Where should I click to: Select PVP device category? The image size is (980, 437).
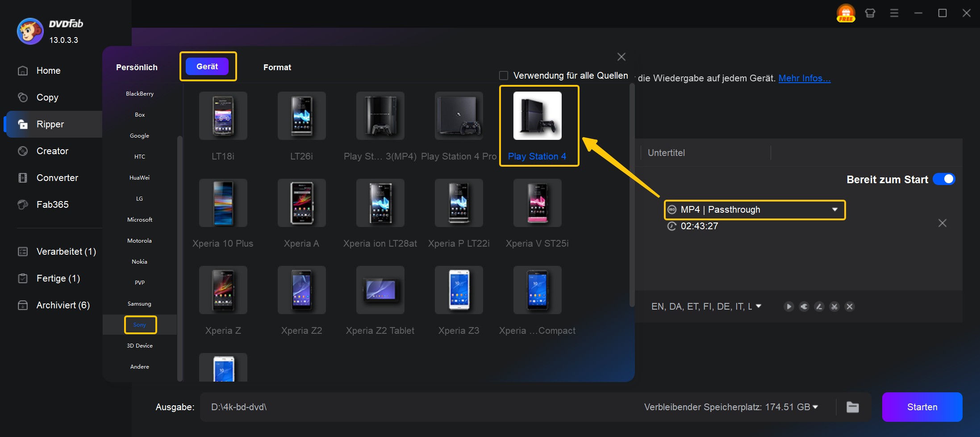coord(140,283)
